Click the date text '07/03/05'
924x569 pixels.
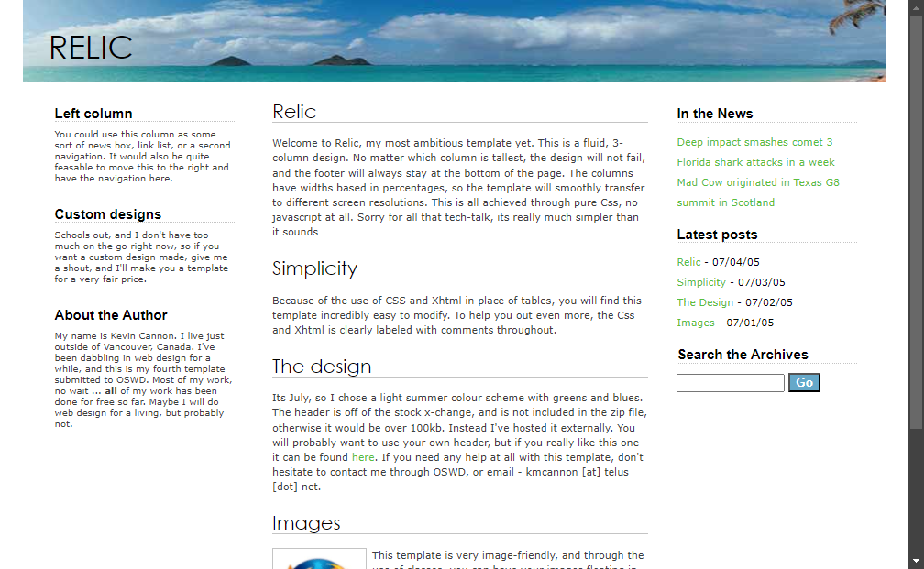[762, 282]
